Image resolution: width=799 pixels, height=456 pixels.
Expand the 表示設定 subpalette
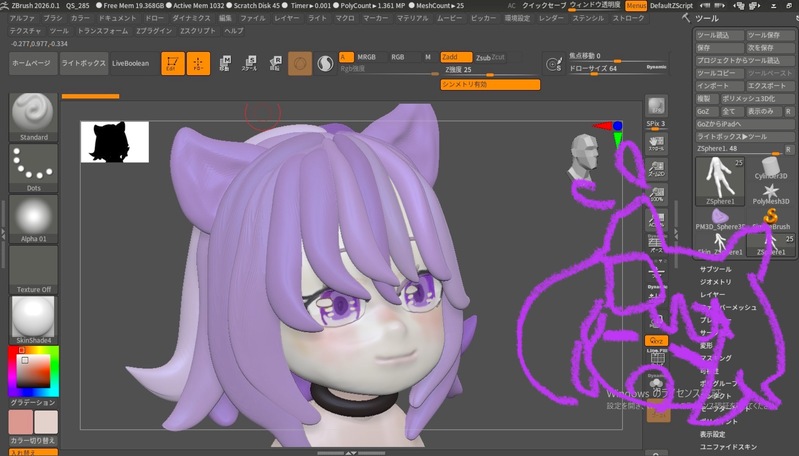click(x=712, y=434)
